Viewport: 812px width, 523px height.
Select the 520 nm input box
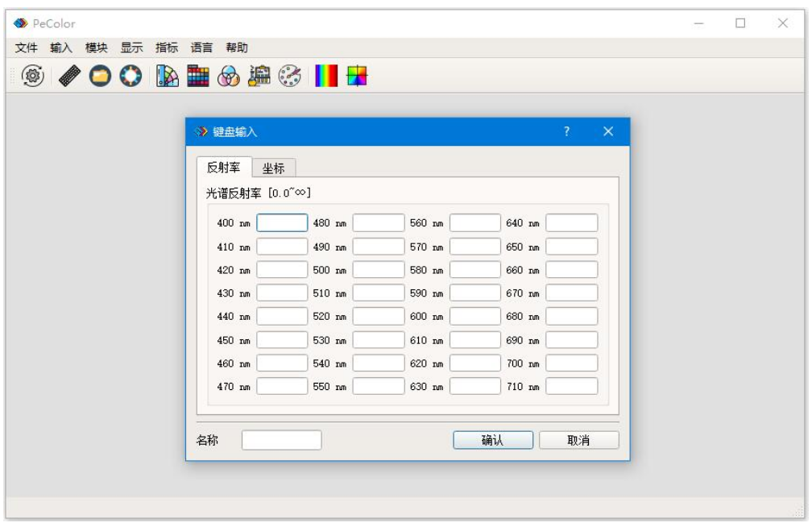379,317
